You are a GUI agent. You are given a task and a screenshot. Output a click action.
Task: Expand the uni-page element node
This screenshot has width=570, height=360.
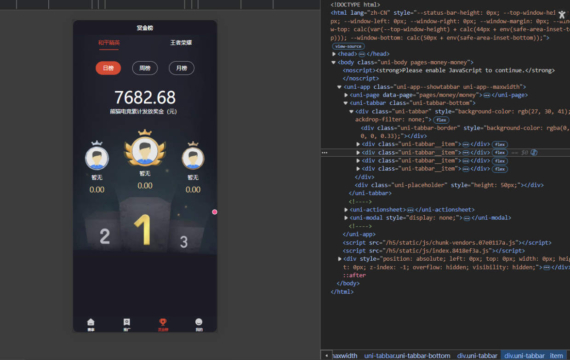[x=346, y=95]
